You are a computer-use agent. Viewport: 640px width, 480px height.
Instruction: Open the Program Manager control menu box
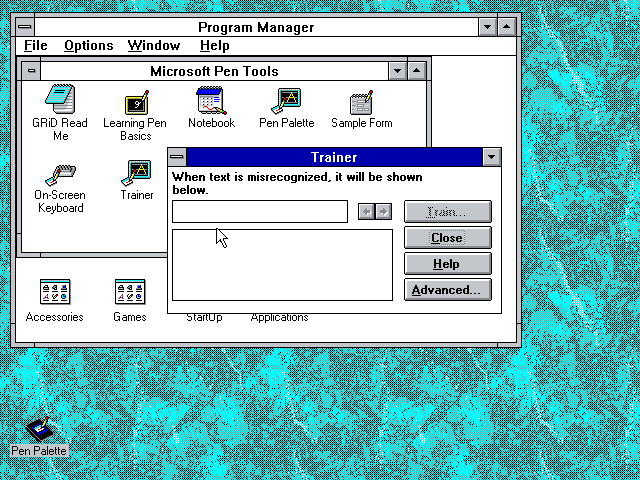pos(25,27)
